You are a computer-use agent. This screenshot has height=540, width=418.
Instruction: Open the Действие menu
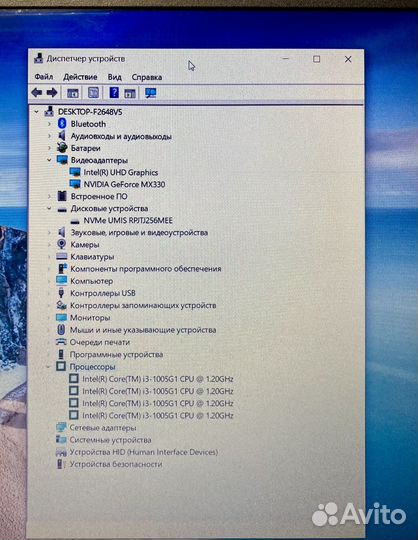pyautogui.click(x=80, y=77)
